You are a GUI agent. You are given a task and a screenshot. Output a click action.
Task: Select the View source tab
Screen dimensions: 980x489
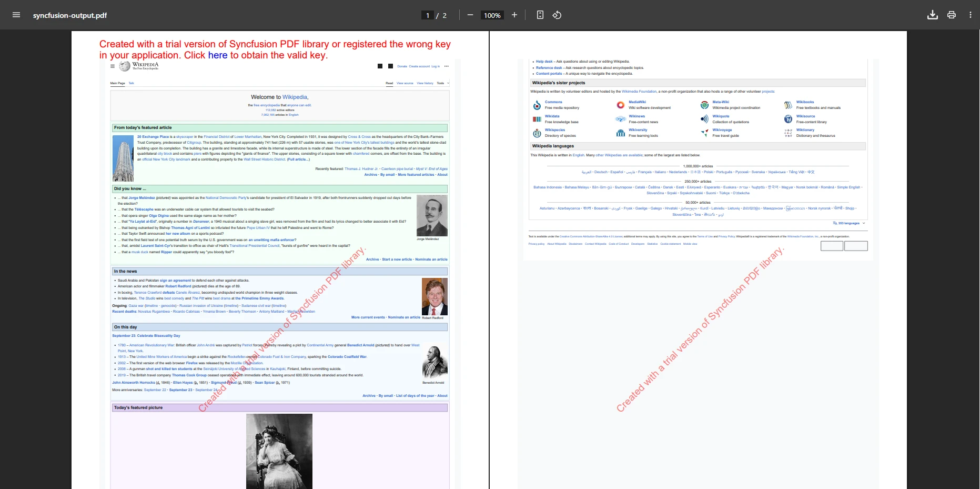[405, 83]
